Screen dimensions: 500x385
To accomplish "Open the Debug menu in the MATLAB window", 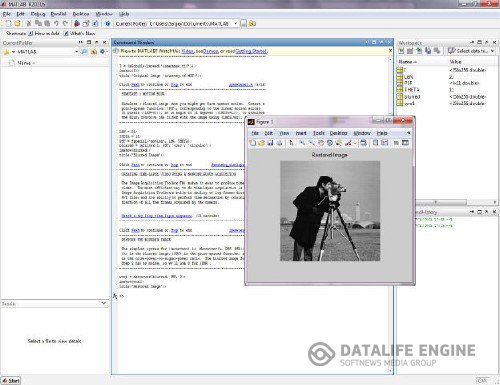I will (x=38, y=14).
